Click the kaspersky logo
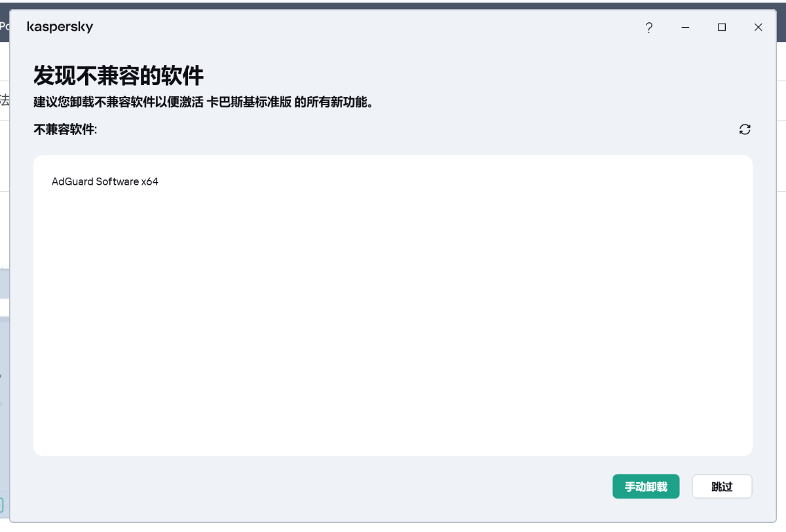This screenshot has width=786, height=532. (x=60, y=27)
